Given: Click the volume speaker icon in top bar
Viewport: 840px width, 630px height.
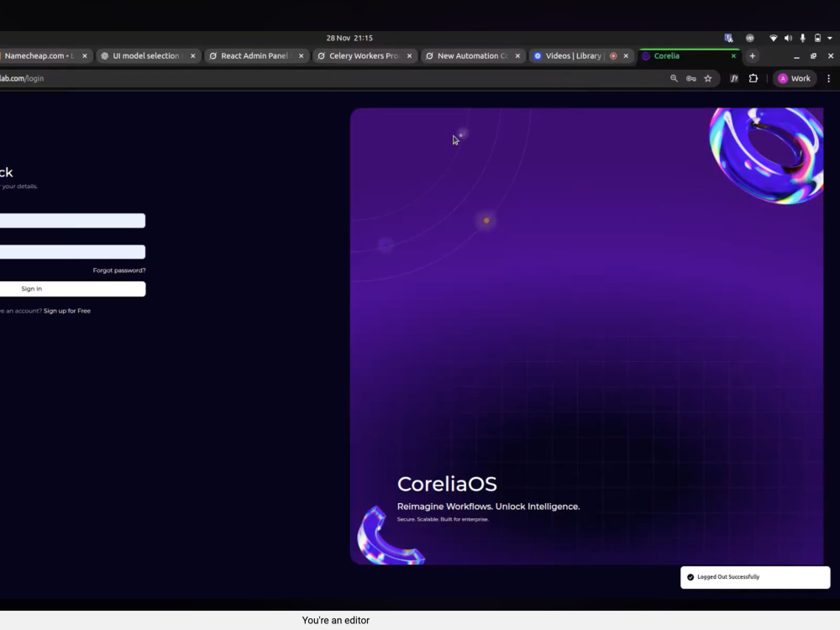Looking at the screenshot, I should pos(788,38).
